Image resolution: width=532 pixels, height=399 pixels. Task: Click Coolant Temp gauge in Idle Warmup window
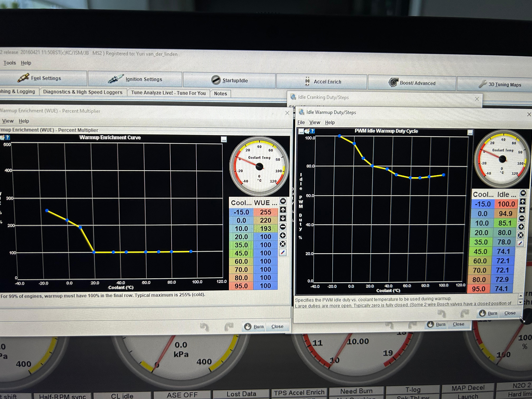(x=502, y=159)
